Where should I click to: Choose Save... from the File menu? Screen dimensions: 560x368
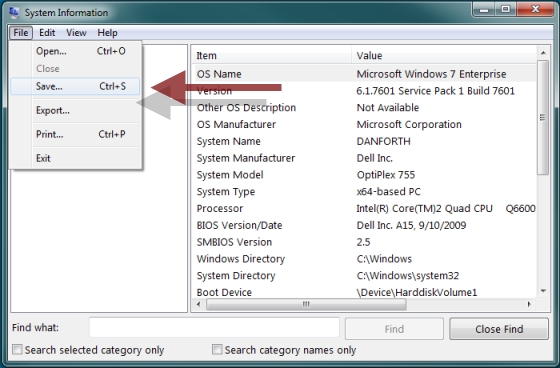click(x=75, y=86)
